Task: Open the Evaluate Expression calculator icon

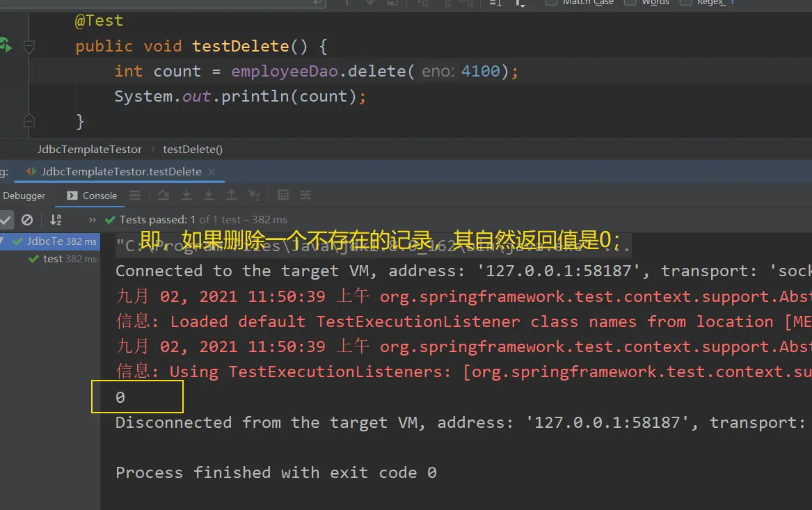Action: click(x=282, y=196)
